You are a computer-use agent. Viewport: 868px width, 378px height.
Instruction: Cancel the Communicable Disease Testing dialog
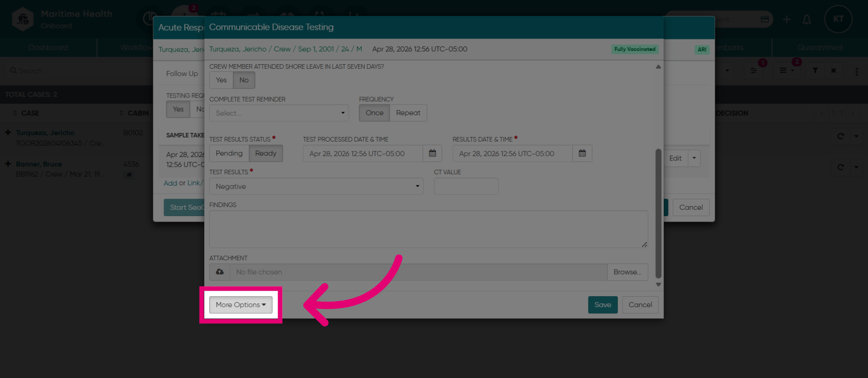640,305
